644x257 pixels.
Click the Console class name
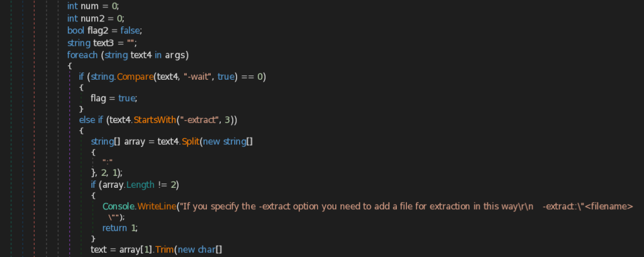coord(115,206)
